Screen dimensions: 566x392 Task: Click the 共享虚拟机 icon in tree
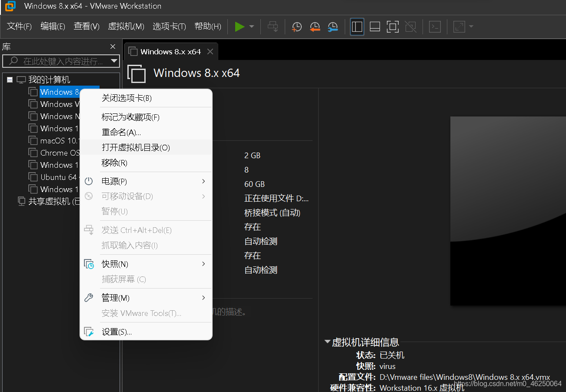[x=22, y=201]
